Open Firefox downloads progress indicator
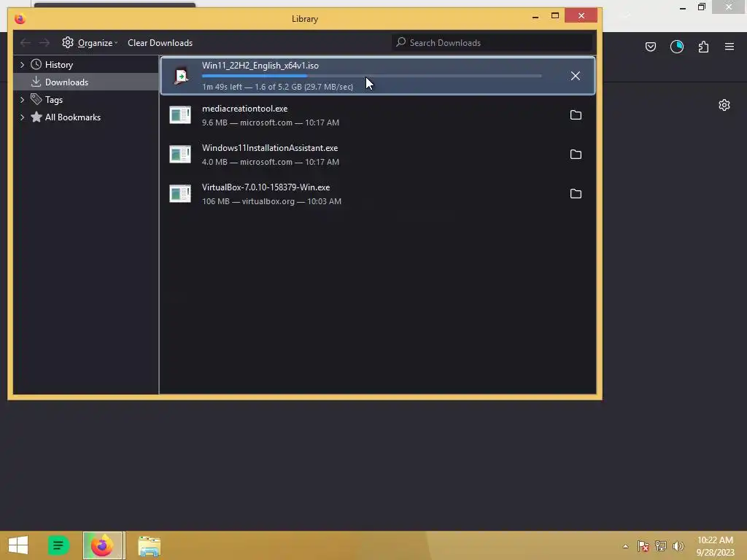747x560 pixels. click(676, 47)
